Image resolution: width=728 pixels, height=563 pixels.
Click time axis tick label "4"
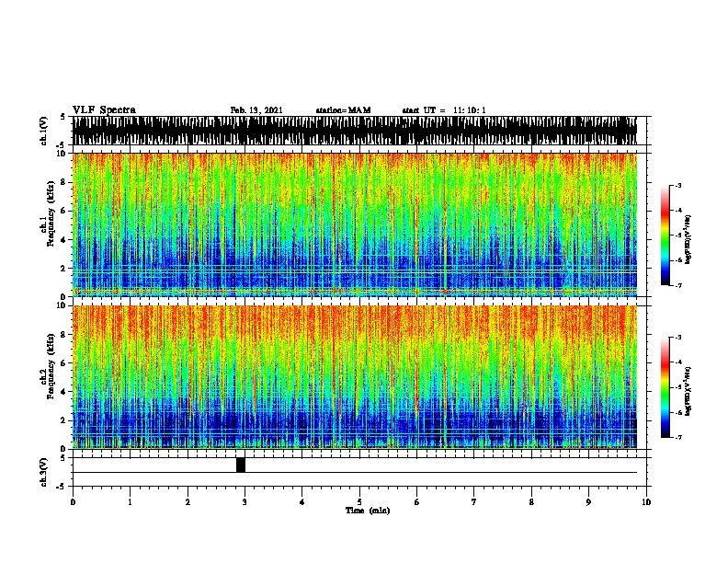(302, 502)
